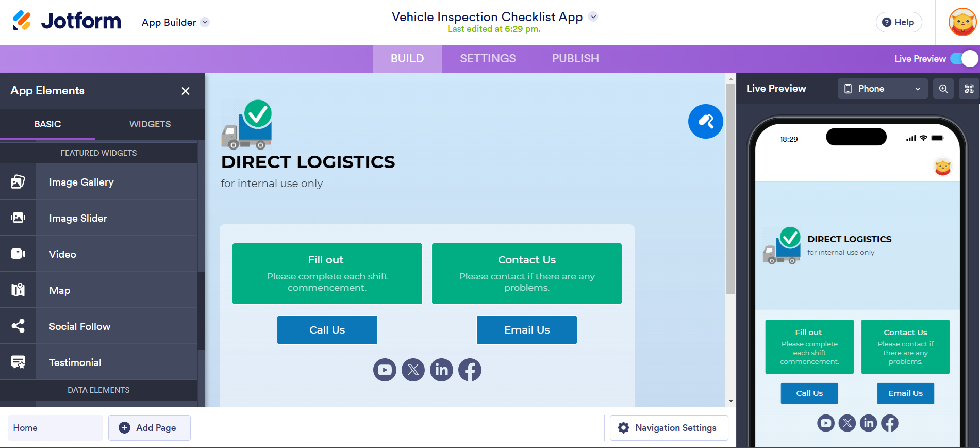
Task: Select the Image Slider widget
Action: tap(78, 218)
